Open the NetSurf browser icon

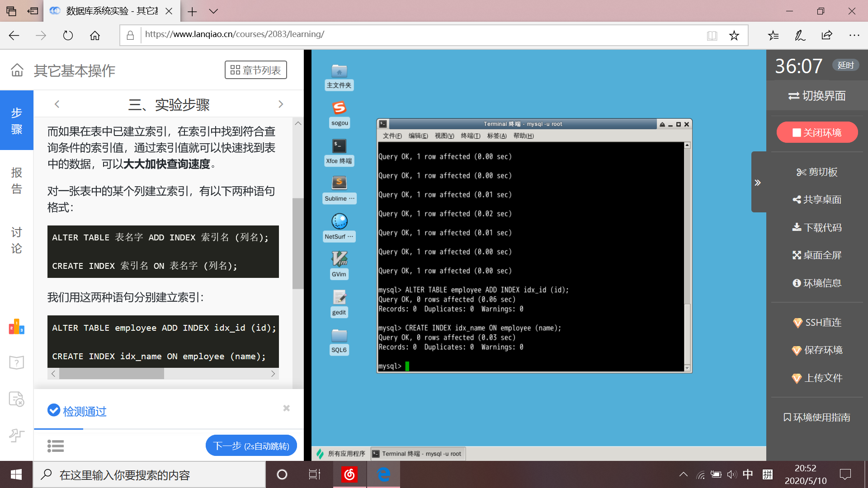339,221
